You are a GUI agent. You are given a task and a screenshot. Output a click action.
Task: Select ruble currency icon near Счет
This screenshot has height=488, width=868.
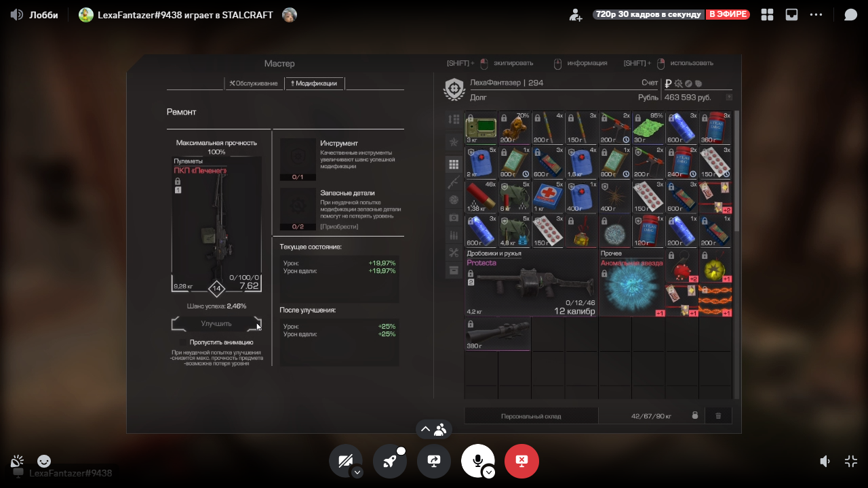pos(668,83)
